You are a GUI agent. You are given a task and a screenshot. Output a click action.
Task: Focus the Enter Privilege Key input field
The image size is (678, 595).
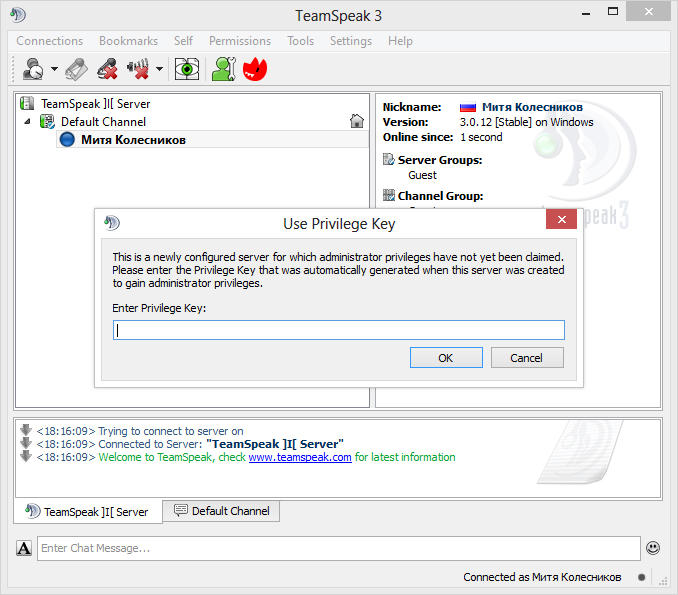point(339,330)
